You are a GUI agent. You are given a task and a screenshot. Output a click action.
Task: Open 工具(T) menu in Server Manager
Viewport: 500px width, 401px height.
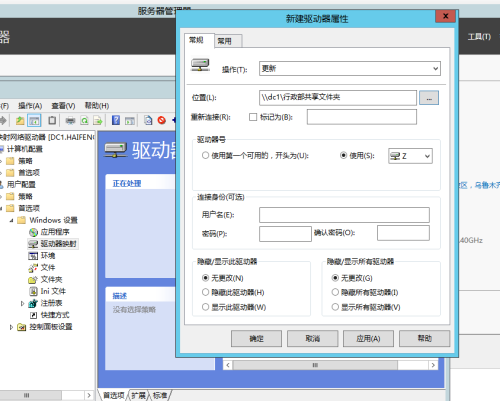479,37
